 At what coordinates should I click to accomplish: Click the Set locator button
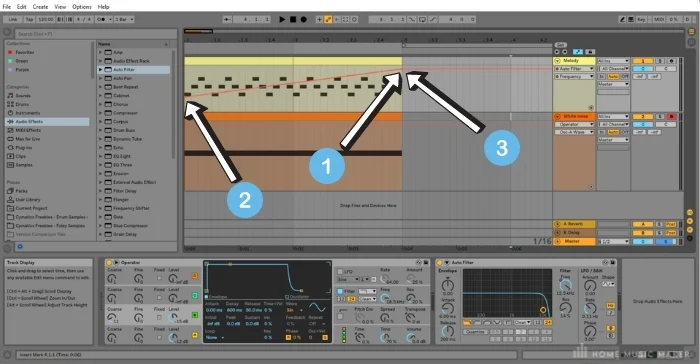pos(560,45)
